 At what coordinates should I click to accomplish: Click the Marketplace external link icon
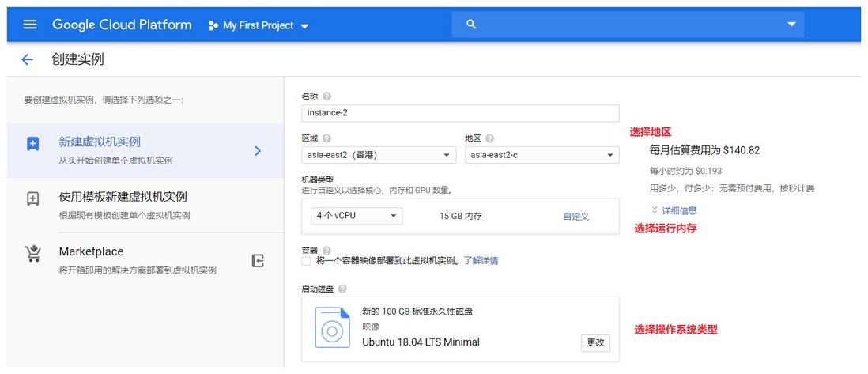258,260
